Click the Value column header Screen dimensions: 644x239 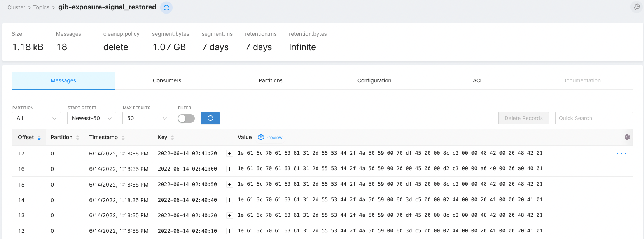coord(245,137)
